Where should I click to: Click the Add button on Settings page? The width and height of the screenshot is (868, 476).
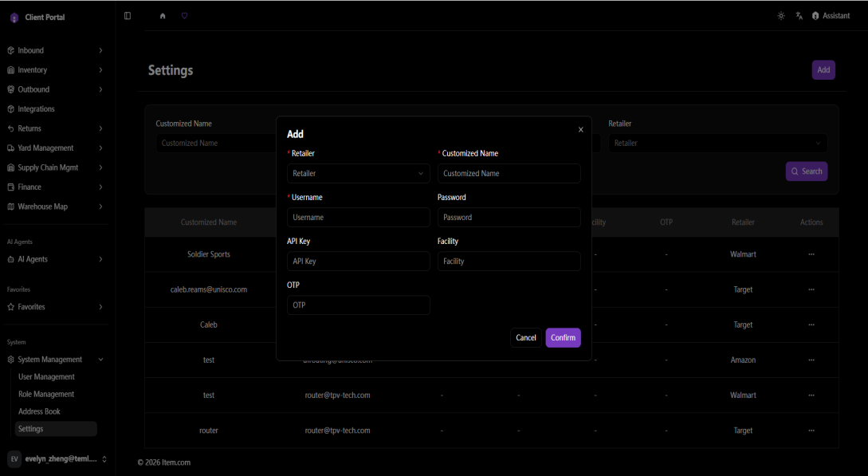point(823,70)
